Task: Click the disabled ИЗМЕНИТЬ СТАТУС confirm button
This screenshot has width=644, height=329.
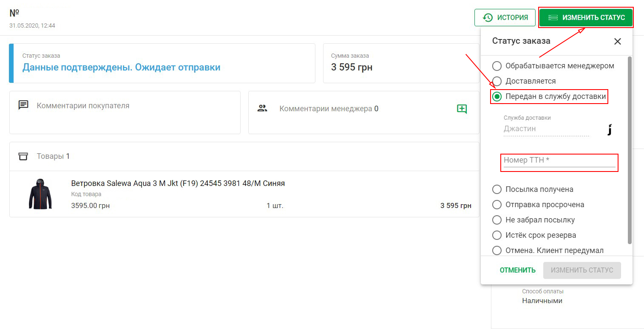Action: point(582,270)
